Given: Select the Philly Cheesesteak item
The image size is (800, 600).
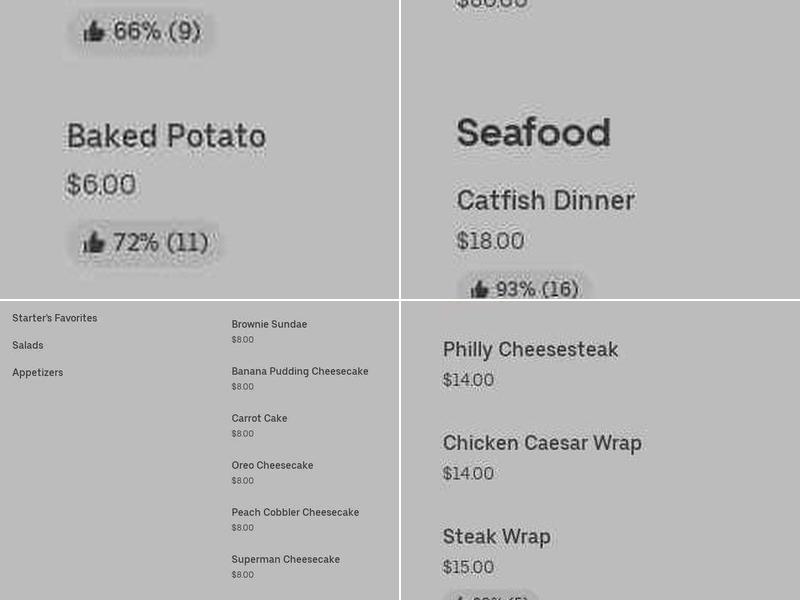Looking at the screenshot, I should click(530, 350).
